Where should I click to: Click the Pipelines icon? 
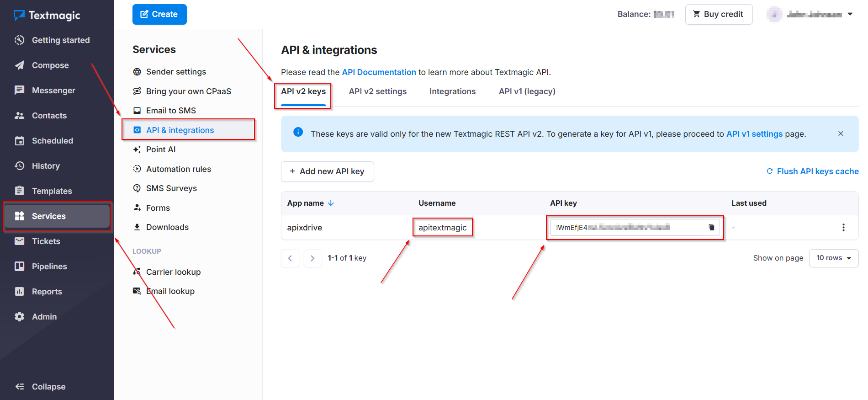[19, 266]
